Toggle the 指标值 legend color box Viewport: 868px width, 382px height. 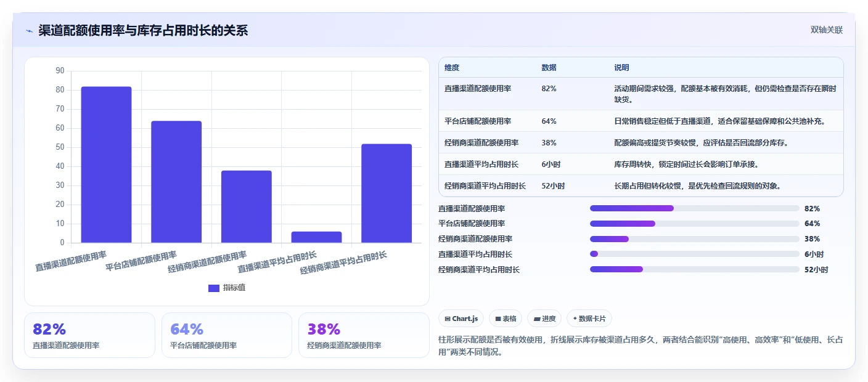pos(214,288)
